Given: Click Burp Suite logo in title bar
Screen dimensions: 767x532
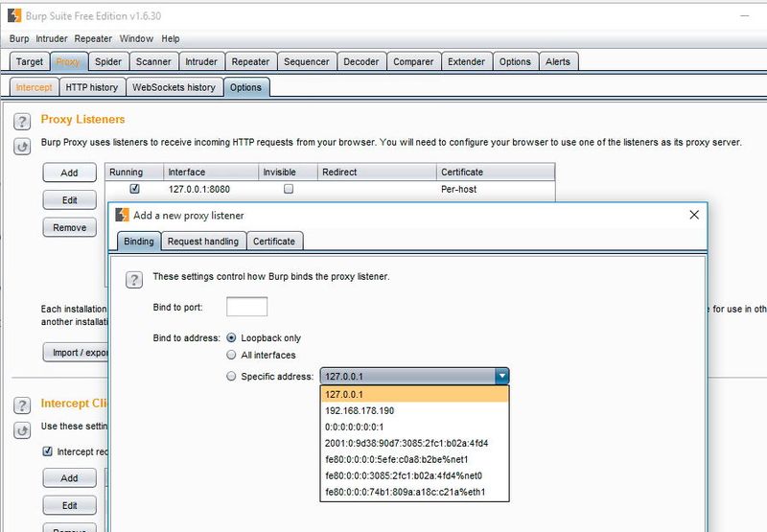Looking at the screenshot, I should [14, 15].
